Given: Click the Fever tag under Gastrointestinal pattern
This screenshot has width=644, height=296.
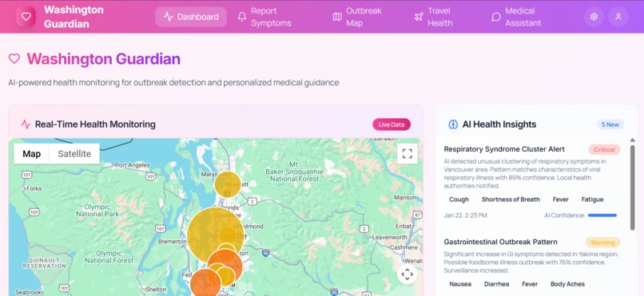Looking at the screenshot, I should click(530, 284).
